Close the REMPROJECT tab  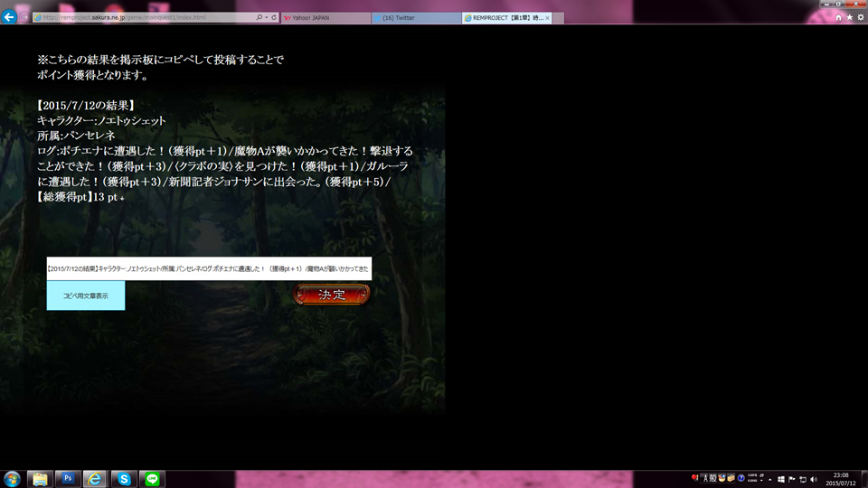pyautogui.click(x=548, y=18)
